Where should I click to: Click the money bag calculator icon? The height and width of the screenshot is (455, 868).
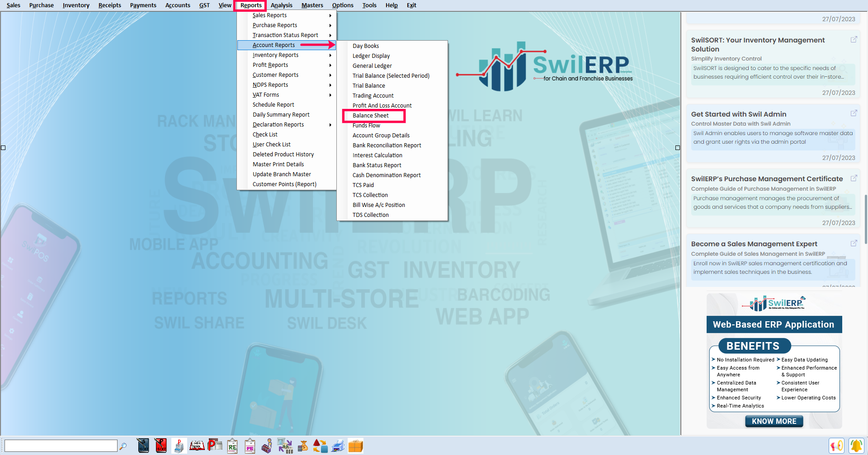[303, 446]
